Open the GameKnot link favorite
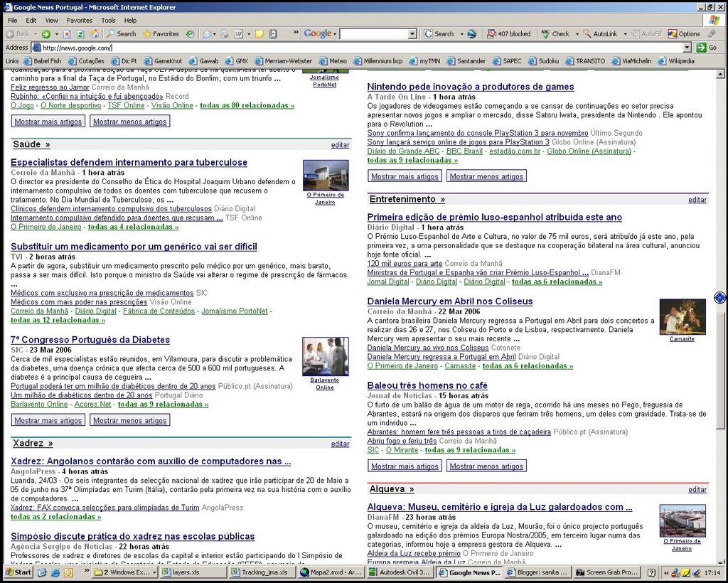The width and height of the screenshot is (728, 583). (x=163, y=61)
